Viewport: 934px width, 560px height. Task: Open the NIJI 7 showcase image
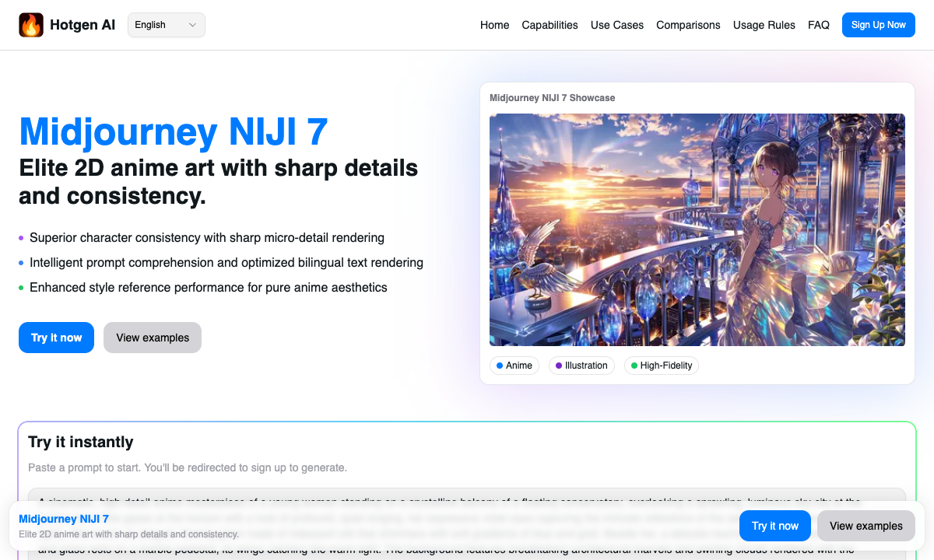point(697,229)
